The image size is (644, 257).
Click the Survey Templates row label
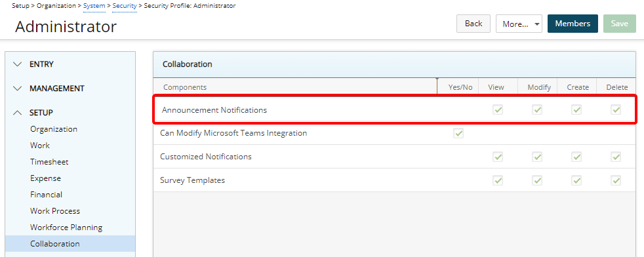(x=193, y=180)
